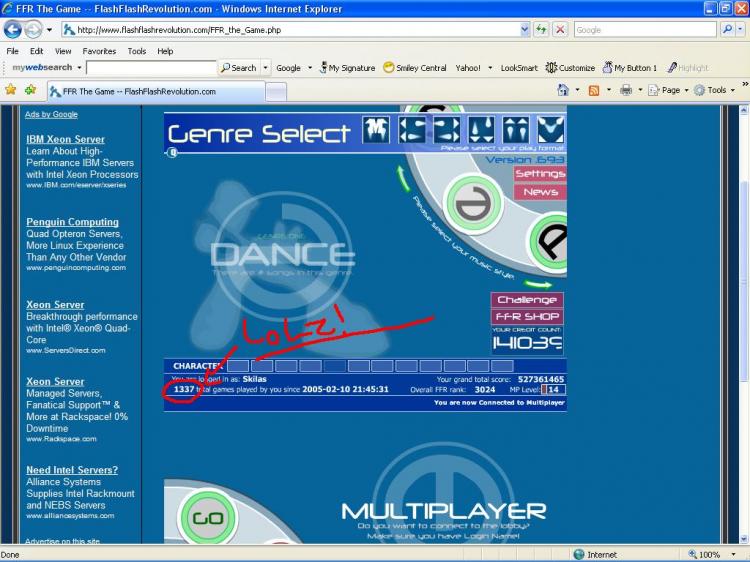
Task: Click the IE back navigation arrow
Action: tap(12, 30)
